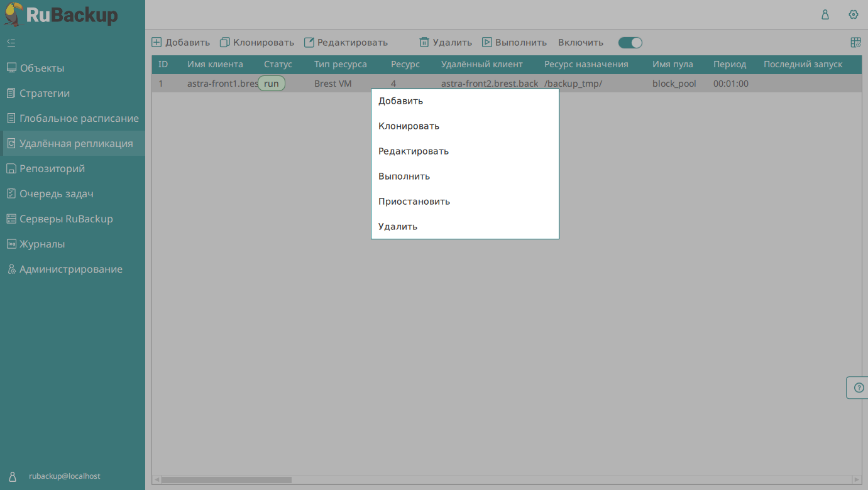Click the RuBackup toucan logo
Image resolution: width=868 pixels, height=490 pixels.
[14, 14]
